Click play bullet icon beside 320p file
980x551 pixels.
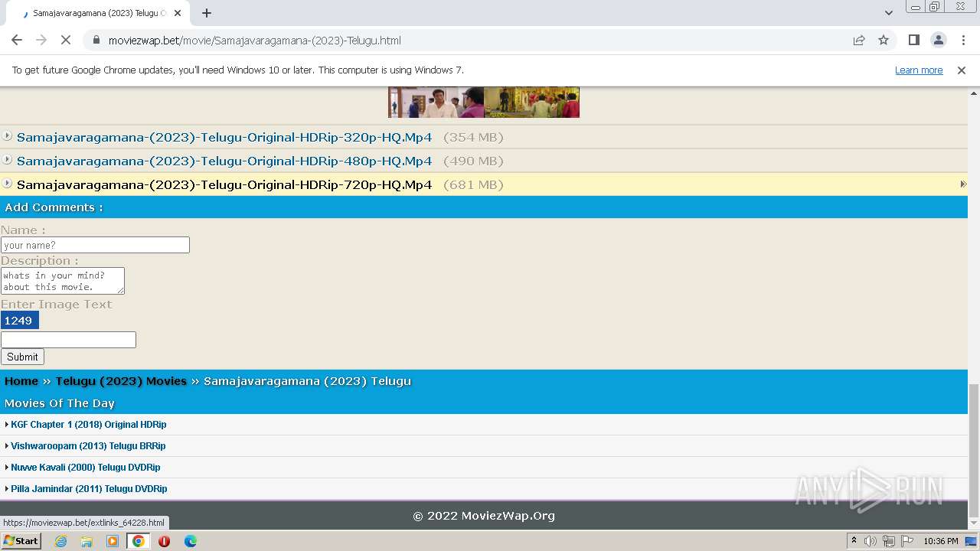(7, 136)
